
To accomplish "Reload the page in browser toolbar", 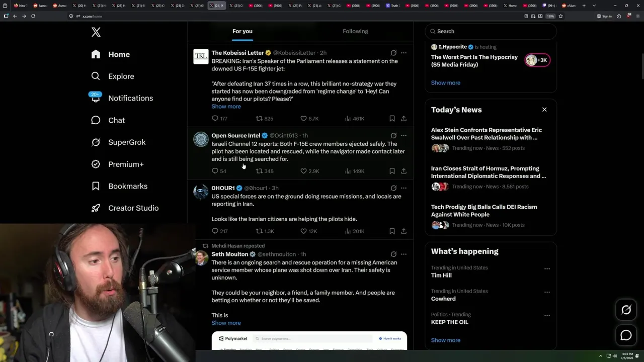I will click(33, 16).
